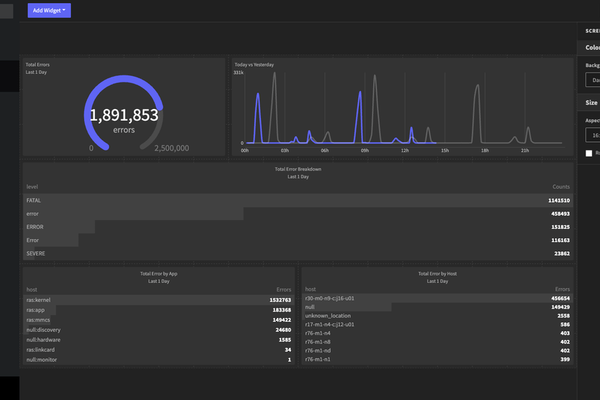Click the 'Counts' column header
Viewport: 600px width, 400px height.
coord(561,187)
